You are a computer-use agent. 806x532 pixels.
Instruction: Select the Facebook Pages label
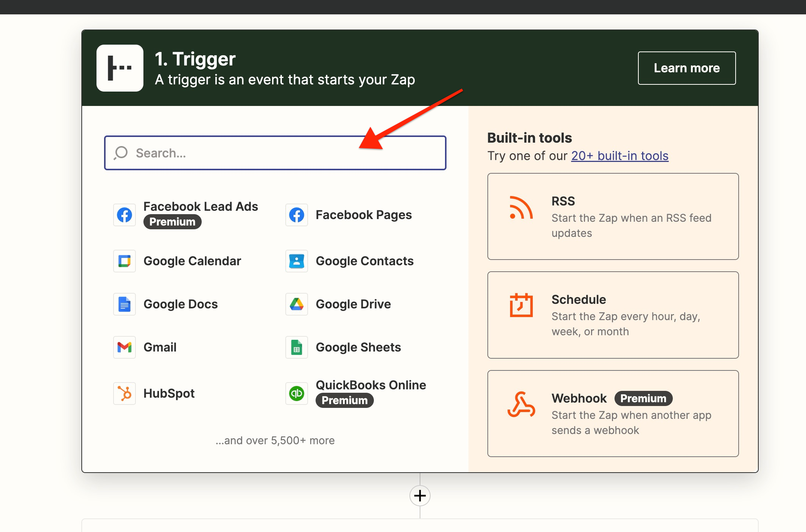pyautogui.click(x=364, y=215)
